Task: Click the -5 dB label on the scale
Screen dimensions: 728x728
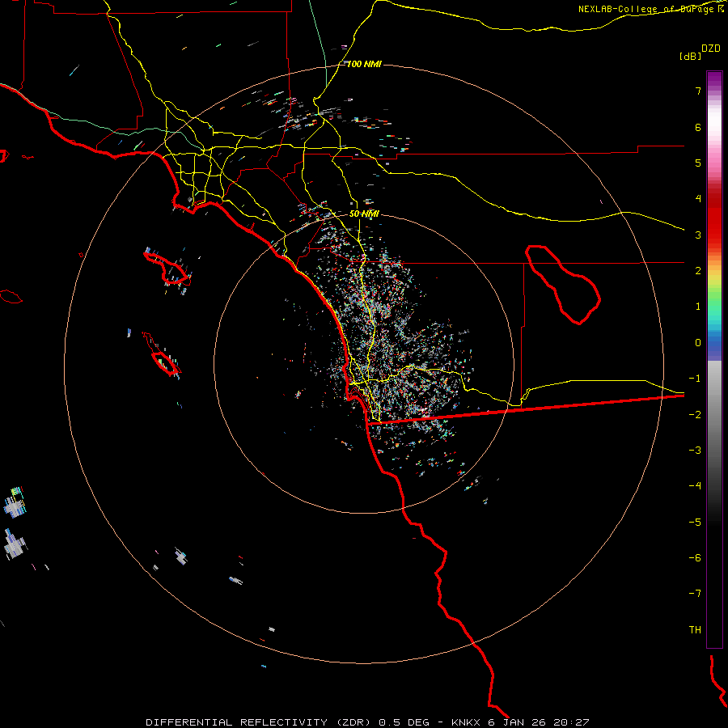Action: (x=695, y=523)
